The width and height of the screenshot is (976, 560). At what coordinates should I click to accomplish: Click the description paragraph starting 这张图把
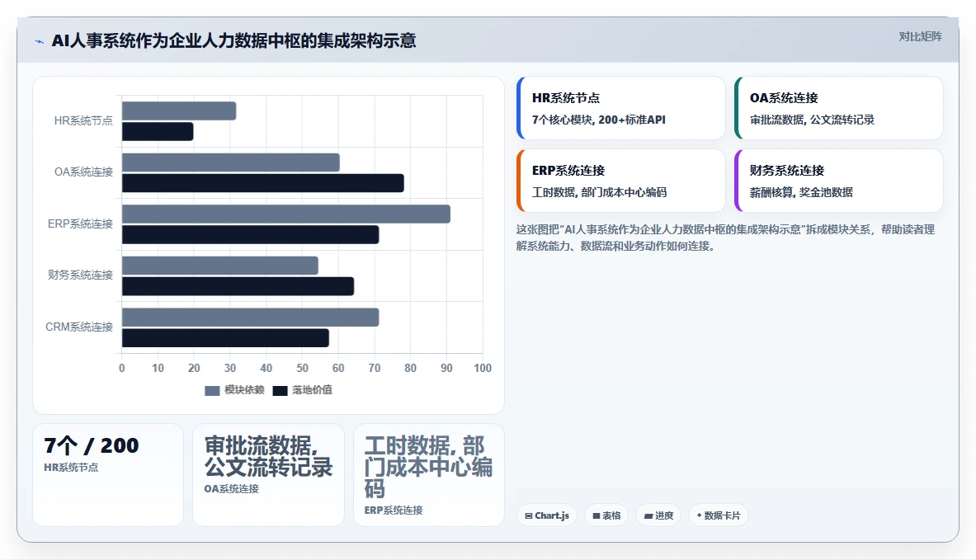[x=725, y=238]
